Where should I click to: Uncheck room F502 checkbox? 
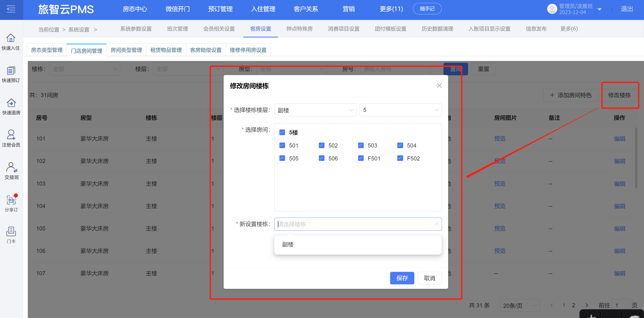click(400, 158)
